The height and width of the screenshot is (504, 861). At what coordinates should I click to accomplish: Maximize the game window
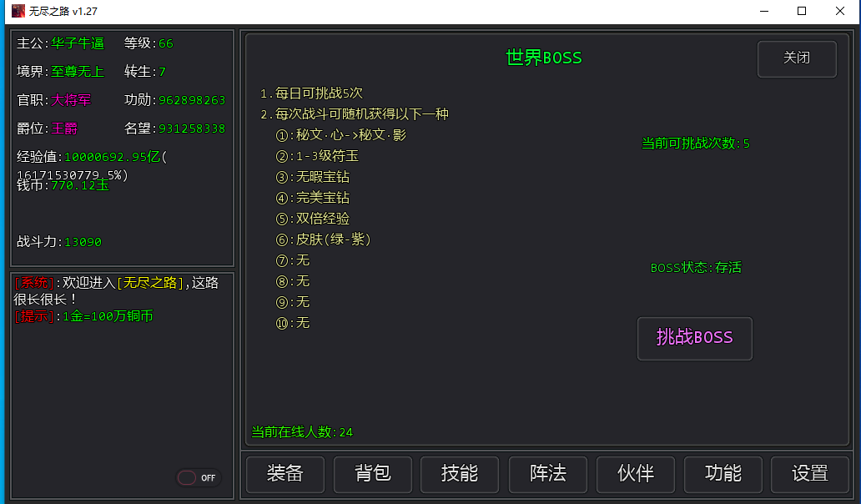801,11
